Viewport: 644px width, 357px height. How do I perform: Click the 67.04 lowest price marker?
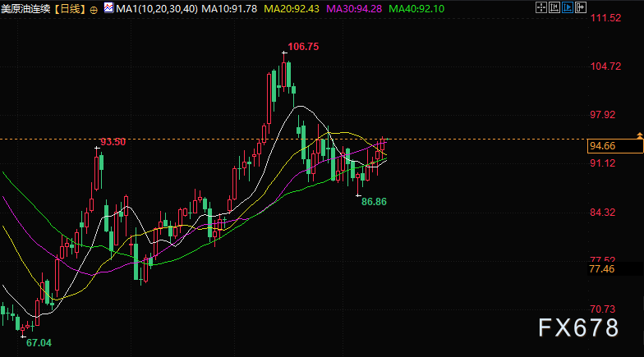click(x=39, y=343)
